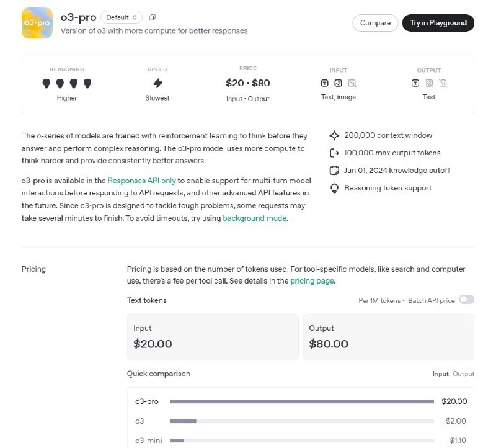Click the reasoning token support lightbulb icon
Viewport: 496px width, 448px height.
tap(334, 188)
